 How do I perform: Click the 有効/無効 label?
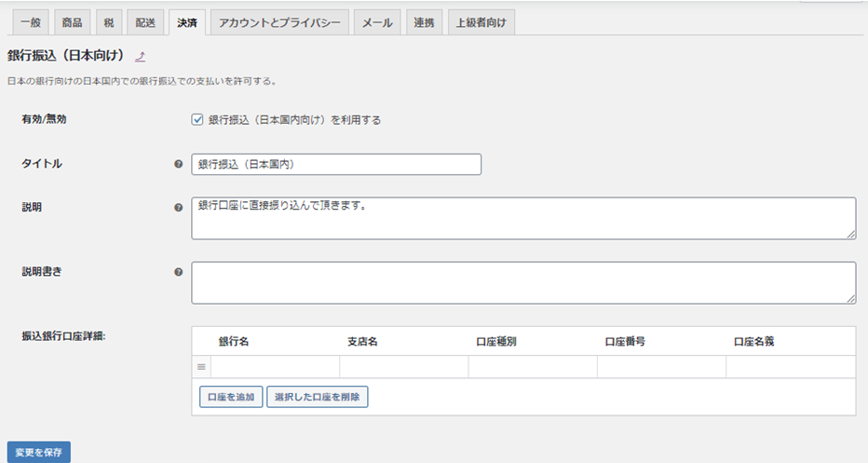(x=45, y=119)
